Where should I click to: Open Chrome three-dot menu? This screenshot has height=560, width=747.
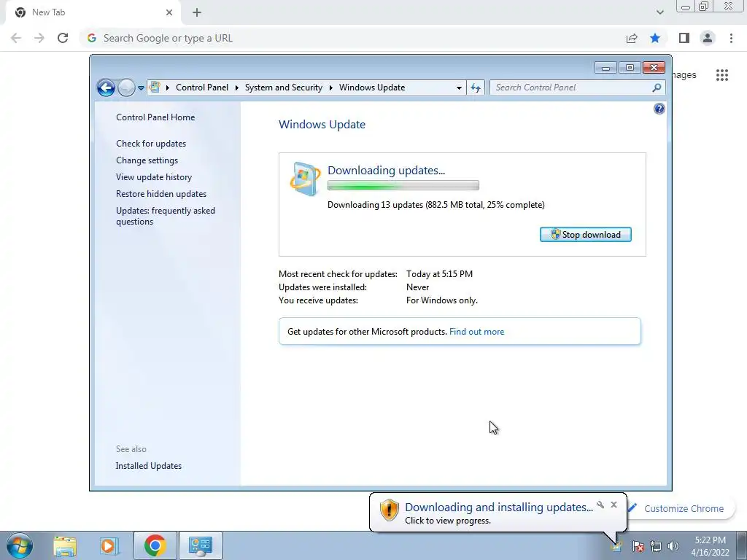coord(731,38)
